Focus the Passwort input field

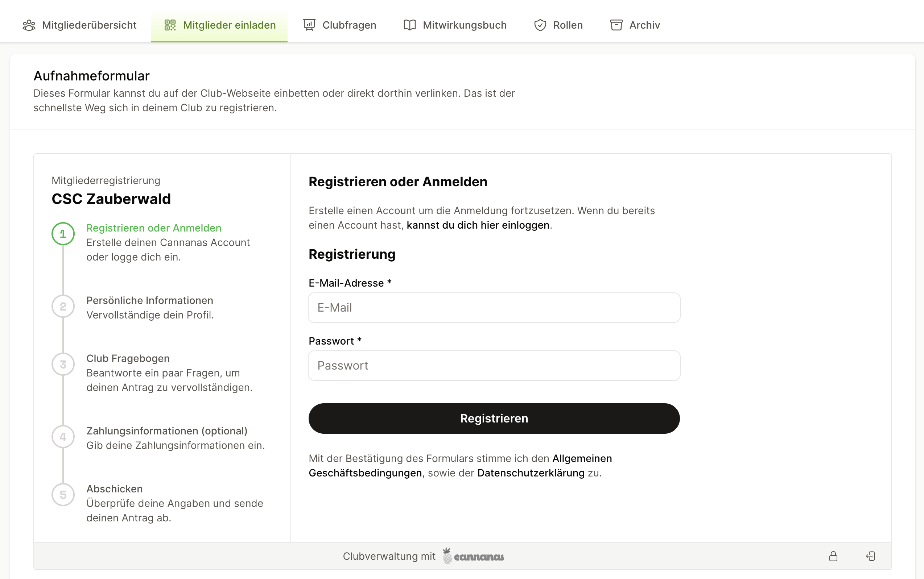[494, 365]
